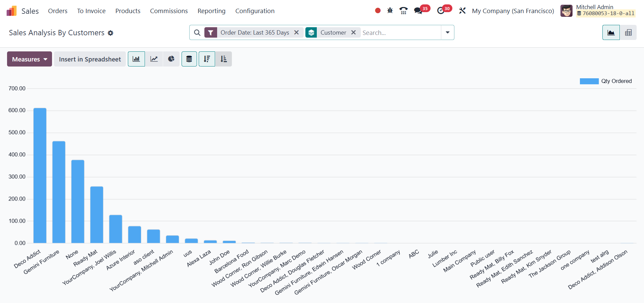This screenshot has height=303, width=644.
Task: Click the Barcelona Food axis label
Action: (232, 261)
